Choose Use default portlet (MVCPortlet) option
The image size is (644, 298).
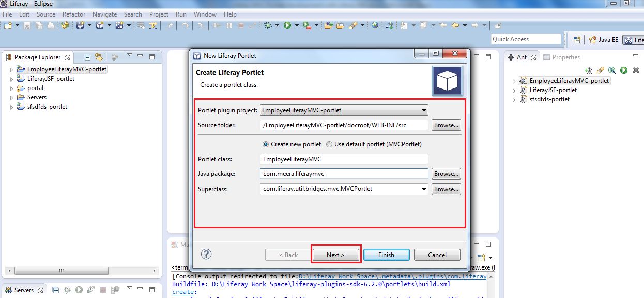329,144
